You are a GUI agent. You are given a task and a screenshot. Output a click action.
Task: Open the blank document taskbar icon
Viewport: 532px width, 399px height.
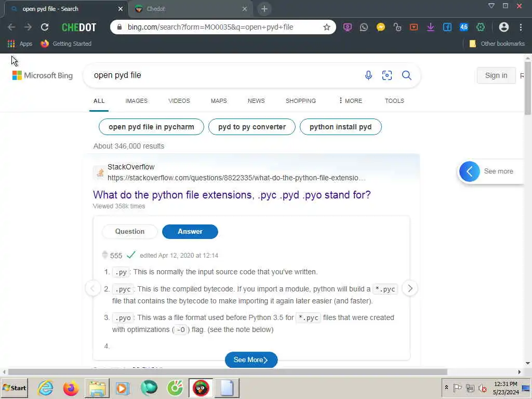point(227,388)
